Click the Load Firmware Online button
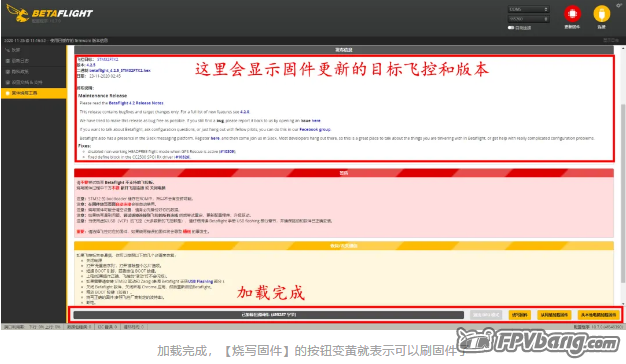Viewport: 626px width, 364px height. [x=554, y=315]
